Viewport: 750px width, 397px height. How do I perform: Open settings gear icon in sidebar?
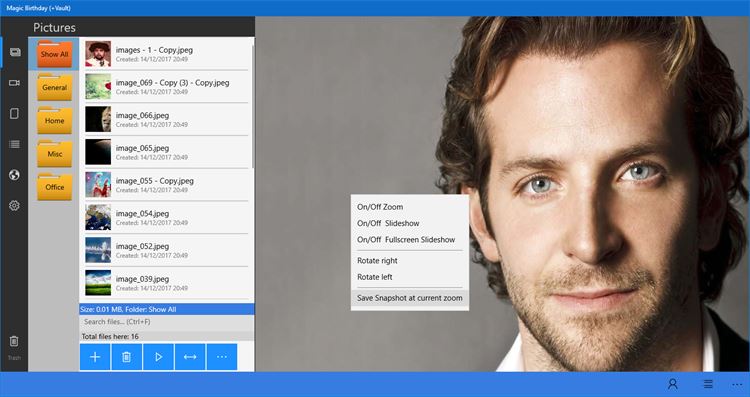click(14, 206)
